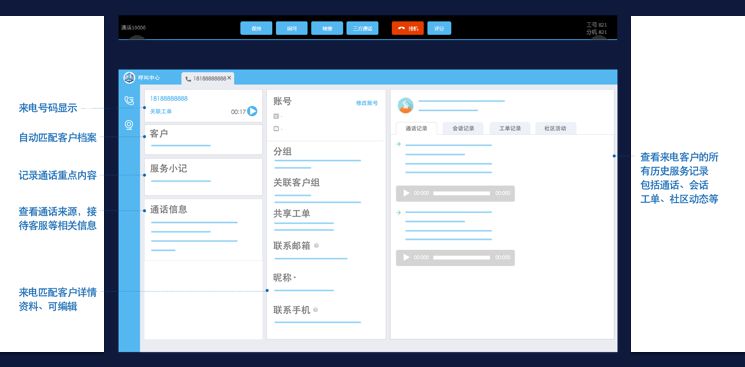The image size is (745, 367).
Task: Click the 通话信息 section heading
Action: click(169, 209)
